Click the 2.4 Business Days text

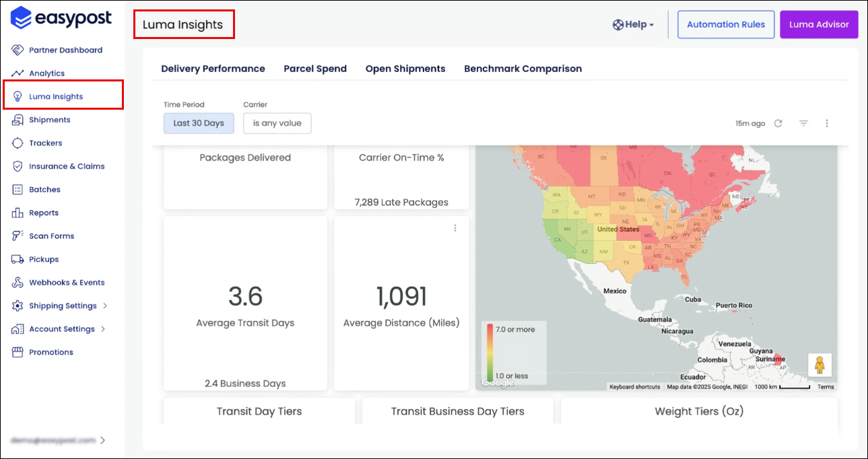(245, 384)
